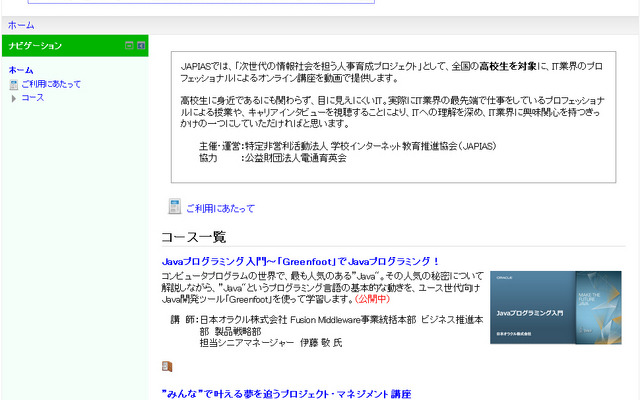Open ホーム in the navigation tree
This screenshot has height=400, width=640.
click(21, 70)
